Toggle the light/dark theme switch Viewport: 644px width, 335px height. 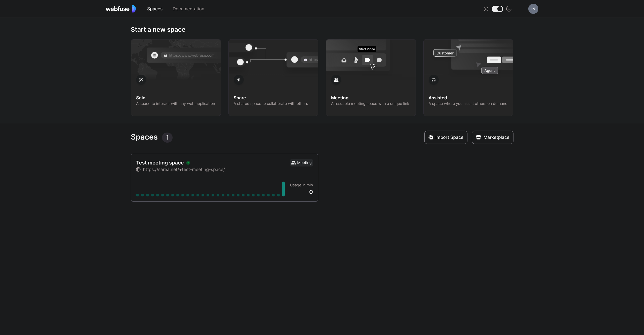coord(497,9)
